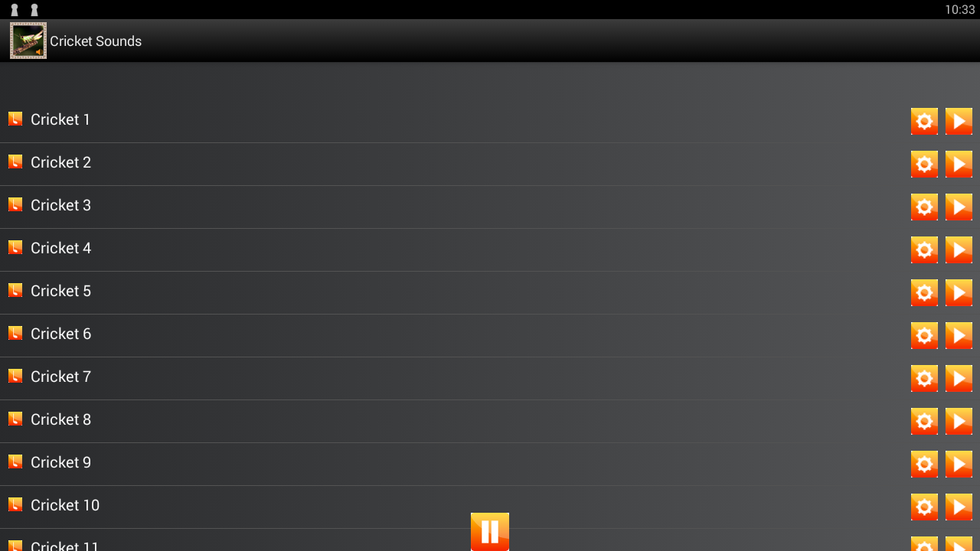Play the Cricket 1 sound
The image size is (980, 551).
959,121
